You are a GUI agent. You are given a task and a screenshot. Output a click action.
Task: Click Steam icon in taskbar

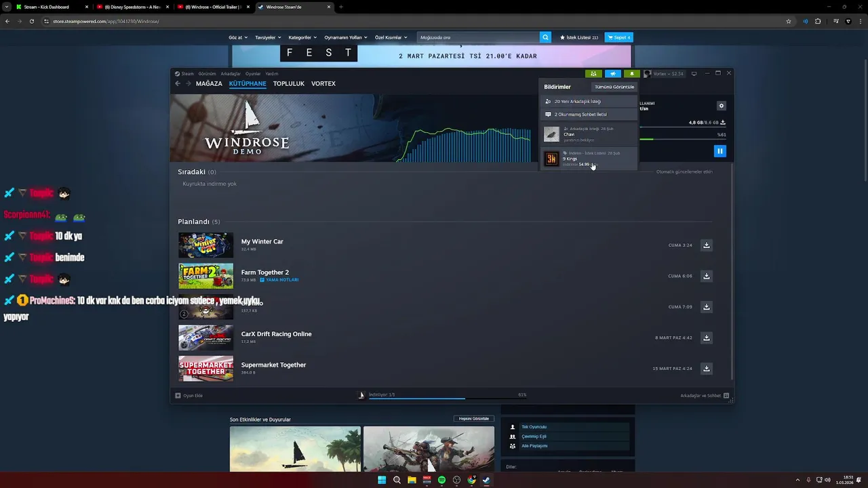click(486, 480)
